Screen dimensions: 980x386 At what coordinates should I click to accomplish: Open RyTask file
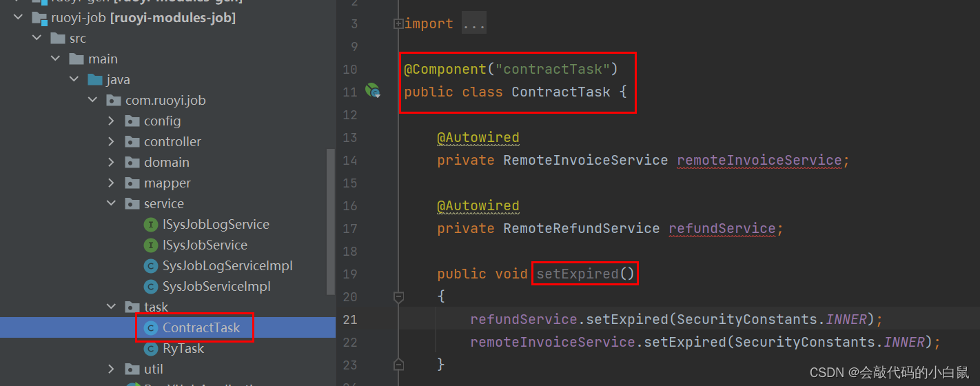183,349
